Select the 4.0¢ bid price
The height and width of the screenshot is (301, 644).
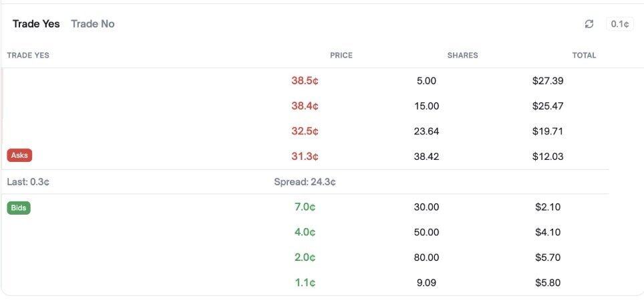305,232
